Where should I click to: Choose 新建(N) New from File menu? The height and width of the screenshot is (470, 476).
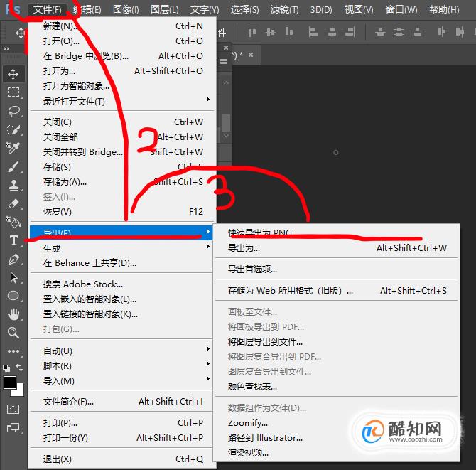[x=123, y=26]
